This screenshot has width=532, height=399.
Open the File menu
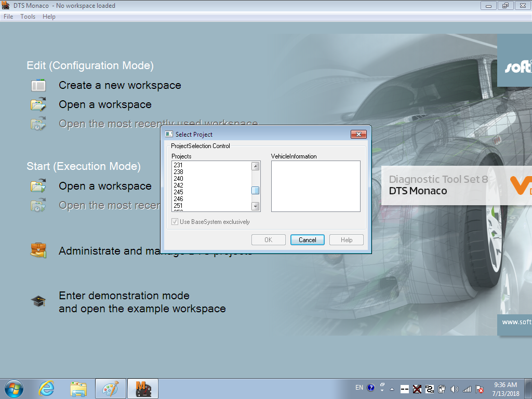coord(8,17)
